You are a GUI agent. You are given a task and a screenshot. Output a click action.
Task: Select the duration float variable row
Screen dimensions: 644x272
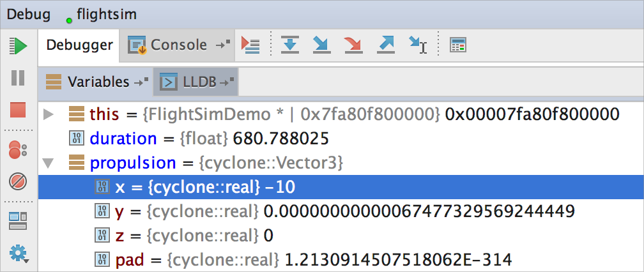pyautogui.click(x=341, y=139)
